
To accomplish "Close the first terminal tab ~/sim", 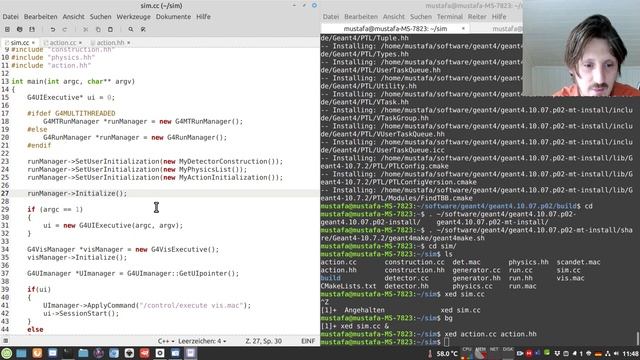I will (463, 29).
